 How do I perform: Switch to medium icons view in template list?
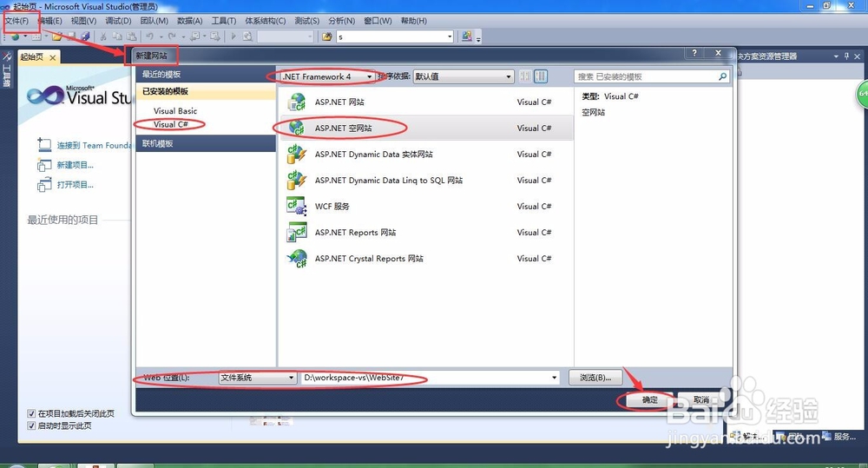(541, 76)
